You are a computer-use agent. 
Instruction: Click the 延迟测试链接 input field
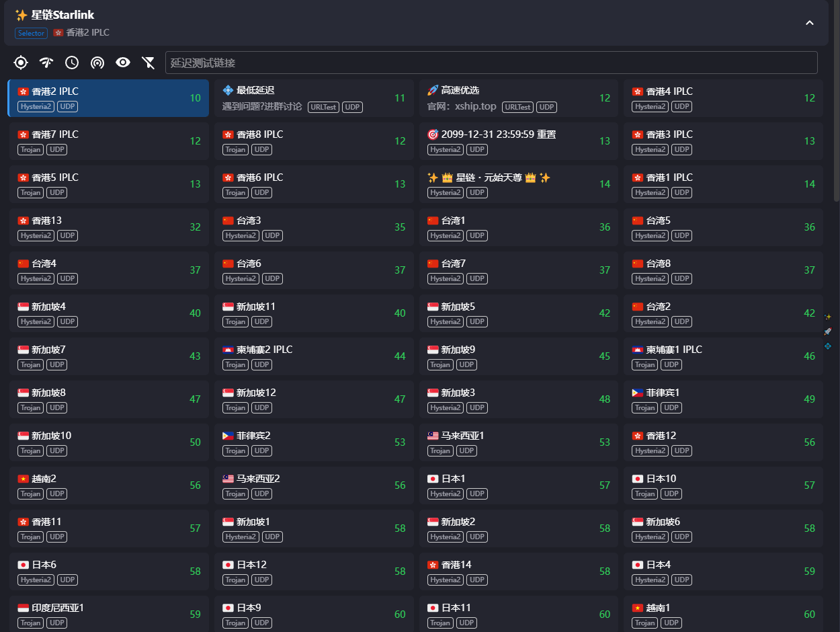click(x=491, y=63)
